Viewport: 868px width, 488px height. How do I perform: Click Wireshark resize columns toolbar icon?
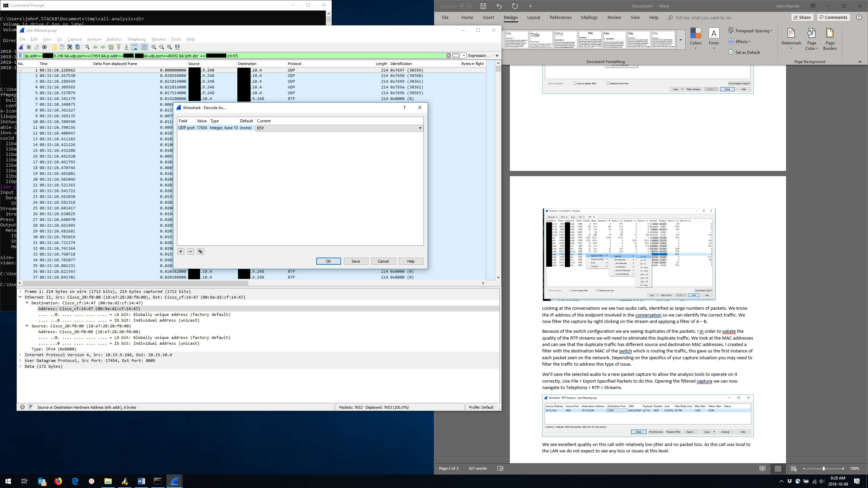177,47
